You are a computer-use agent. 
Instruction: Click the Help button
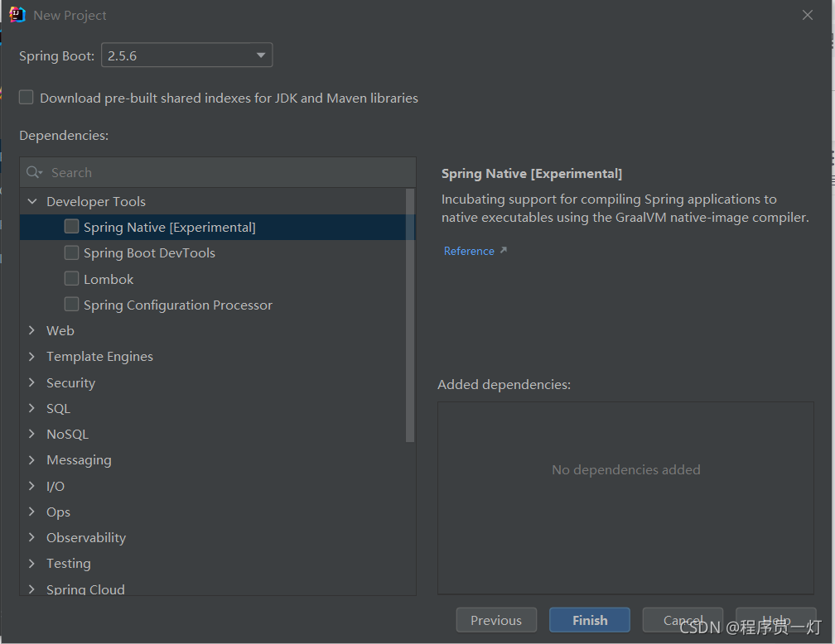[776, 620]
